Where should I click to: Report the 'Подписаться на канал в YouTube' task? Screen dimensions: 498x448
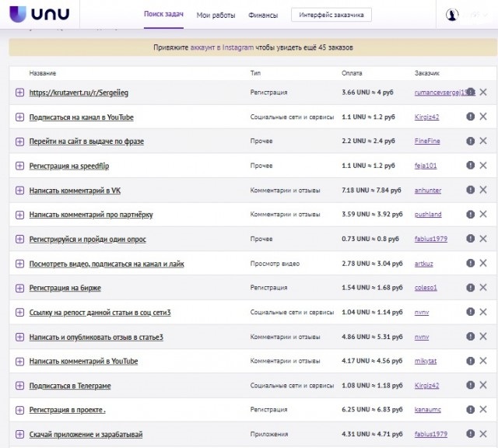[x=470, y=117]
